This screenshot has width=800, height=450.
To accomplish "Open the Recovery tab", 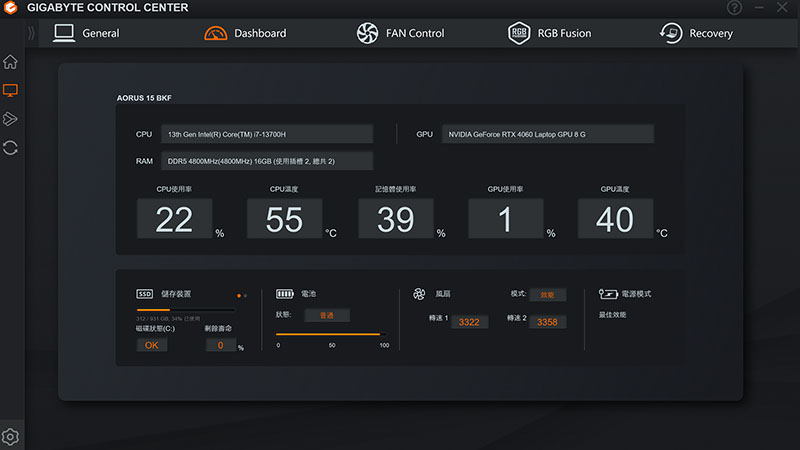I will pyautogui.click(x=696, y=33).
